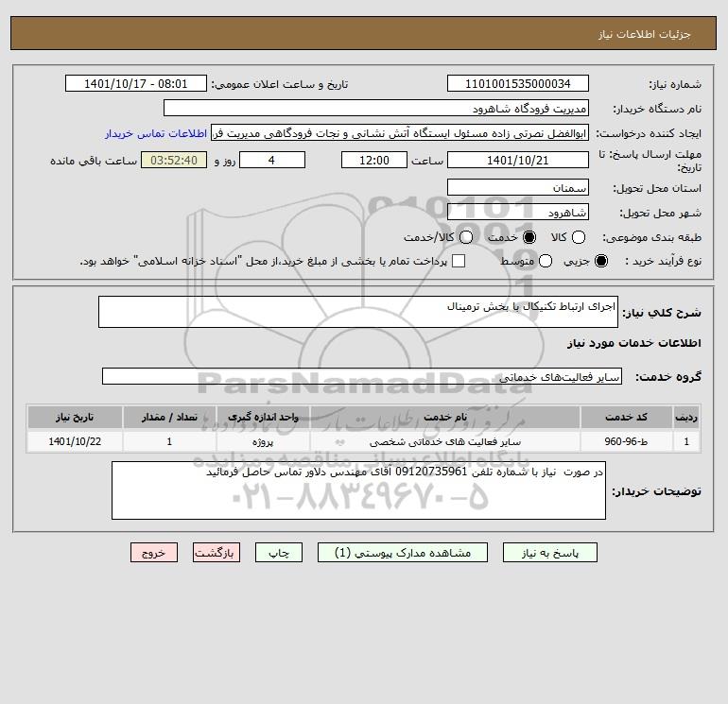Select the کالا/خدمت radio button
Viewport: 728px width, 704px height.
click(x=466, y=237)
